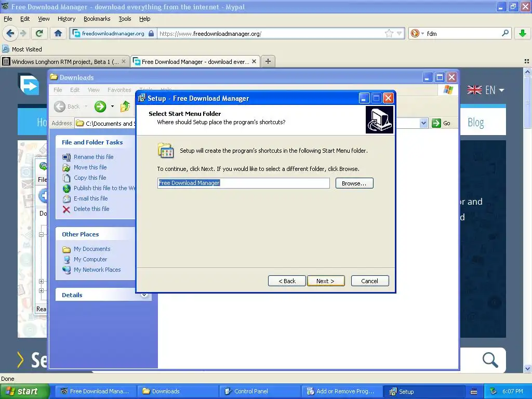Open the forward history dropdown arrow in the Downloads window
The height and width of the screenshot is (399, 532).
[x=112, y=107]
